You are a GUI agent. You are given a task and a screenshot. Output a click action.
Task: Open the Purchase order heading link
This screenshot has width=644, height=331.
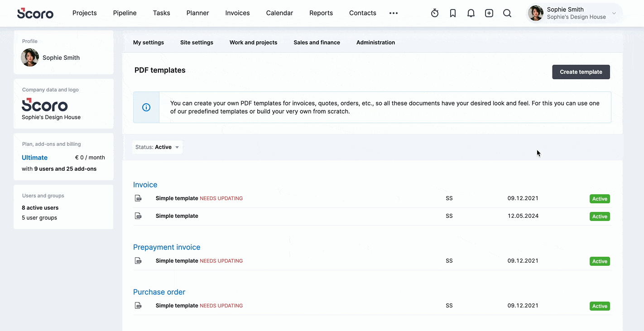(159, 292)
